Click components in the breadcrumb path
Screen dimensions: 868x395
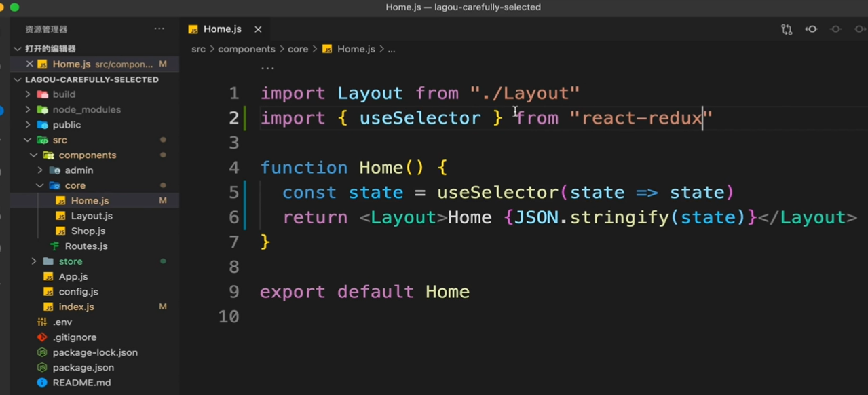(x=246, y=49)
